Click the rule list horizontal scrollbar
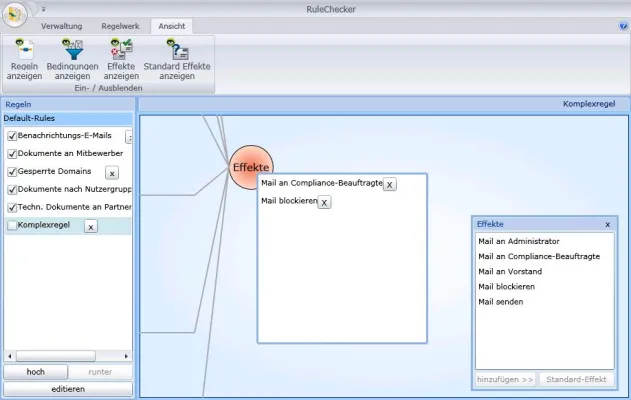The width and height of the screenshot is (631, 400). tap(67, 356)
